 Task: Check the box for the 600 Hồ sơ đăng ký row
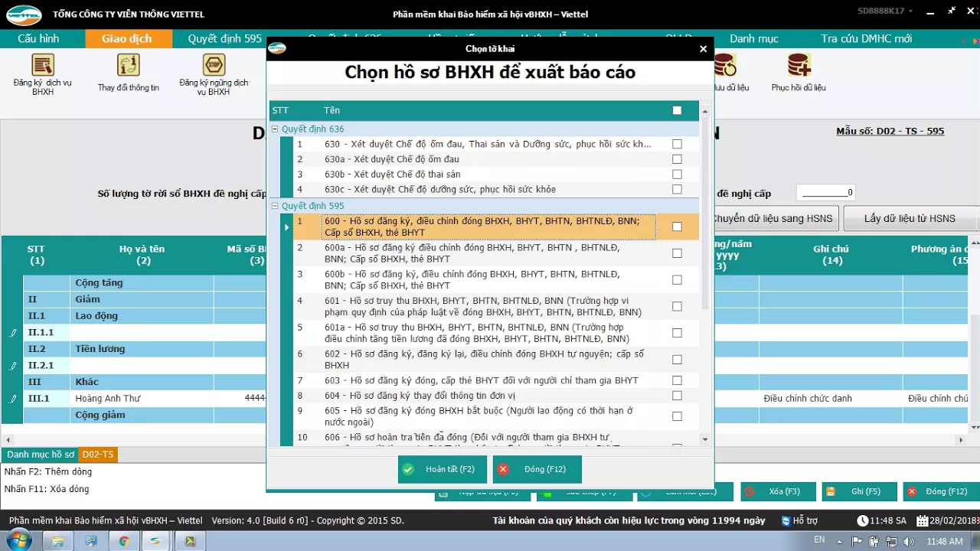[x=677, y=227]
